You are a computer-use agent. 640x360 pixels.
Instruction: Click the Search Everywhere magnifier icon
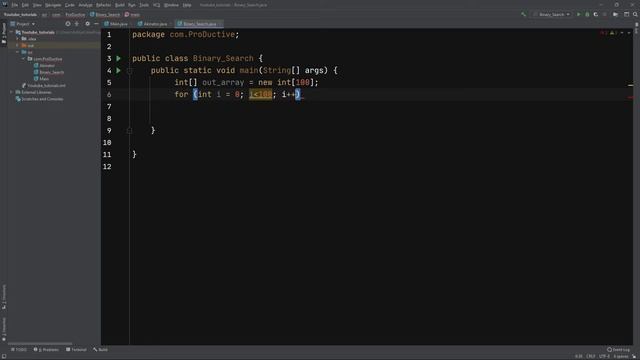(635, 14)
